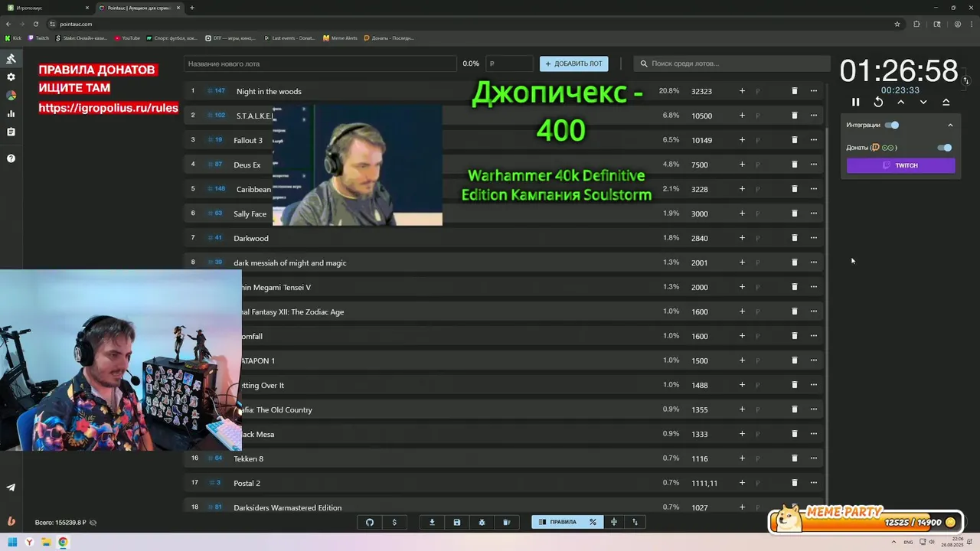This screenshot has width=980, height=551.
Task: Click the download icon in bottom toolbar
Action: pyautogui.click(x=432, y=522)
